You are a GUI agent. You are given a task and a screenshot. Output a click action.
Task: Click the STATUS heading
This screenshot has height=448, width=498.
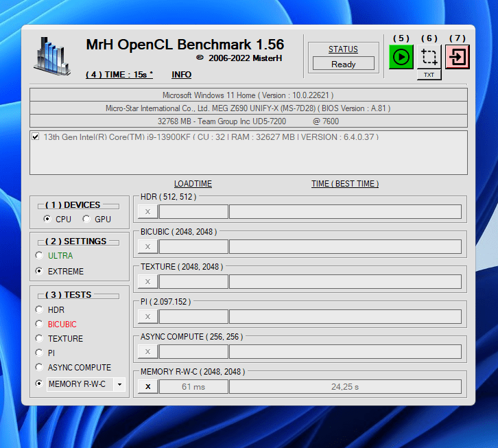(343, 49)
